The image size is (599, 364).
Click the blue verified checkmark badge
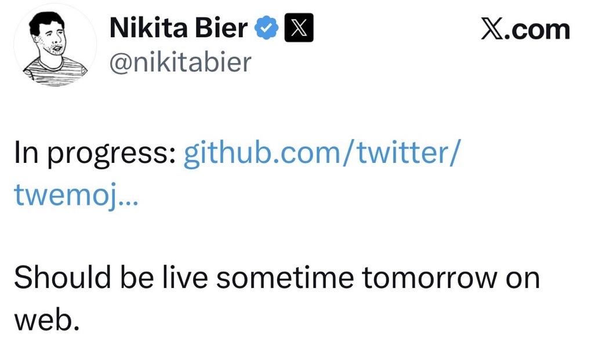point(267,28)
